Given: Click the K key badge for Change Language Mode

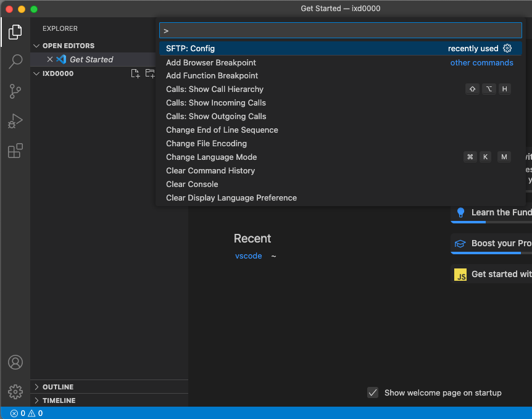Looking at the screenshot, I should point(486,157).
